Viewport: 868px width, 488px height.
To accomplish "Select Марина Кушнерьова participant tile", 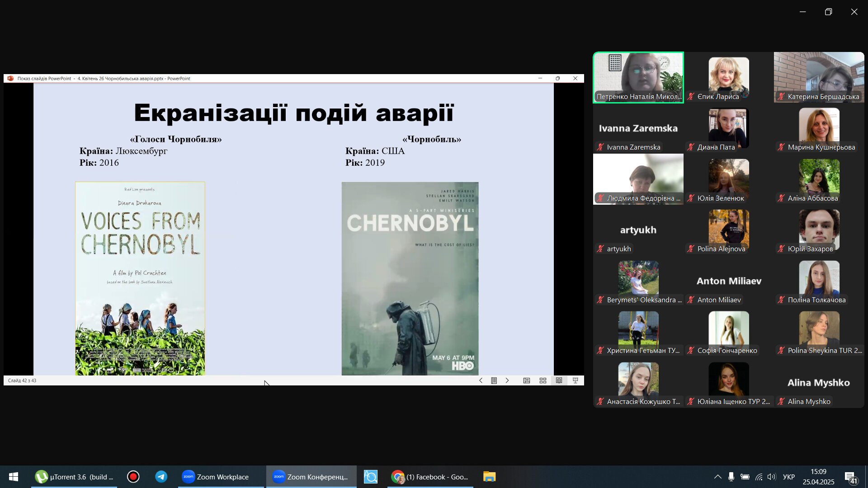I will [819, 128].
